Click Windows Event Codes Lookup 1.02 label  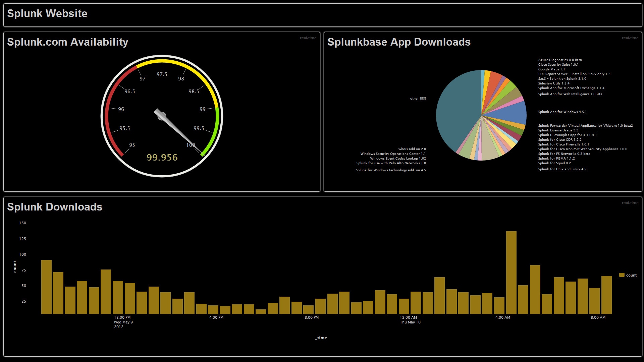pyautogui.click(x=398, y=159)
